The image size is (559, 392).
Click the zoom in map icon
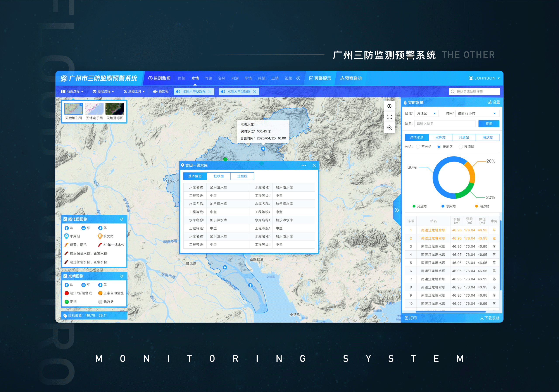389,106
